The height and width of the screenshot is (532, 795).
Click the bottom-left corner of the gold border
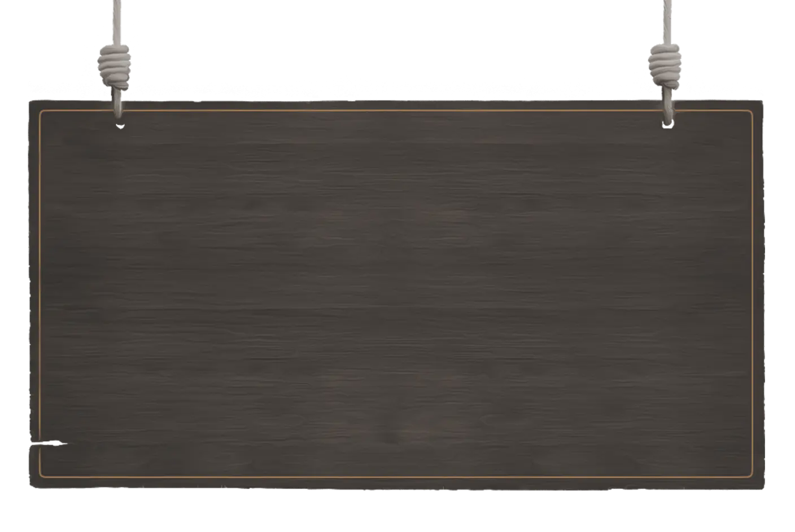click(x=40, y=477)
